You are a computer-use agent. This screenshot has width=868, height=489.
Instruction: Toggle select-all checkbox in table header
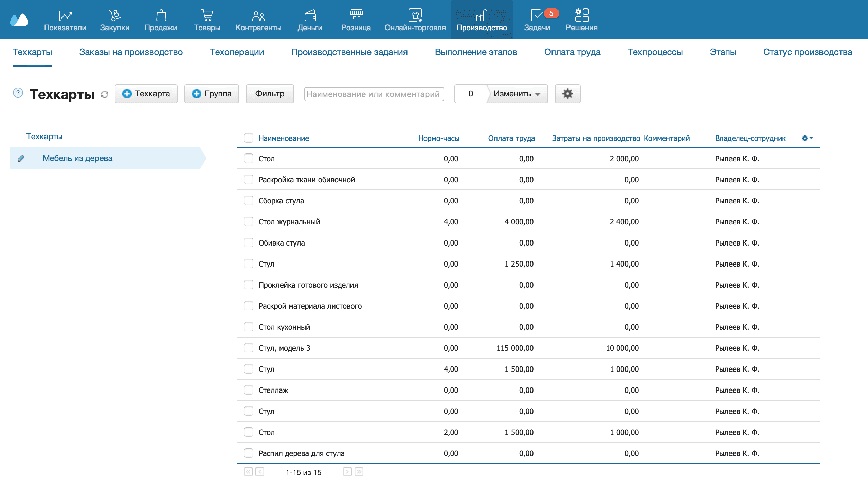click(249, 138)
